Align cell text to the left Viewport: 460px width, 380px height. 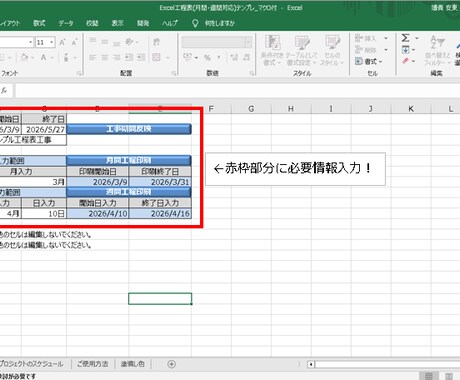click(93, 58)
